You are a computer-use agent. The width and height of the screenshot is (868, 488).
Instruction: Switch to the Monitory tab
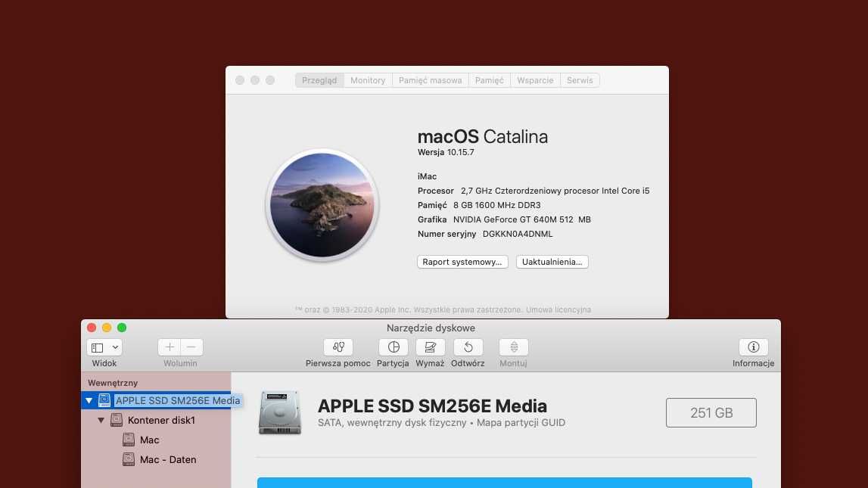pyautogui.click(x=368, y=80)
